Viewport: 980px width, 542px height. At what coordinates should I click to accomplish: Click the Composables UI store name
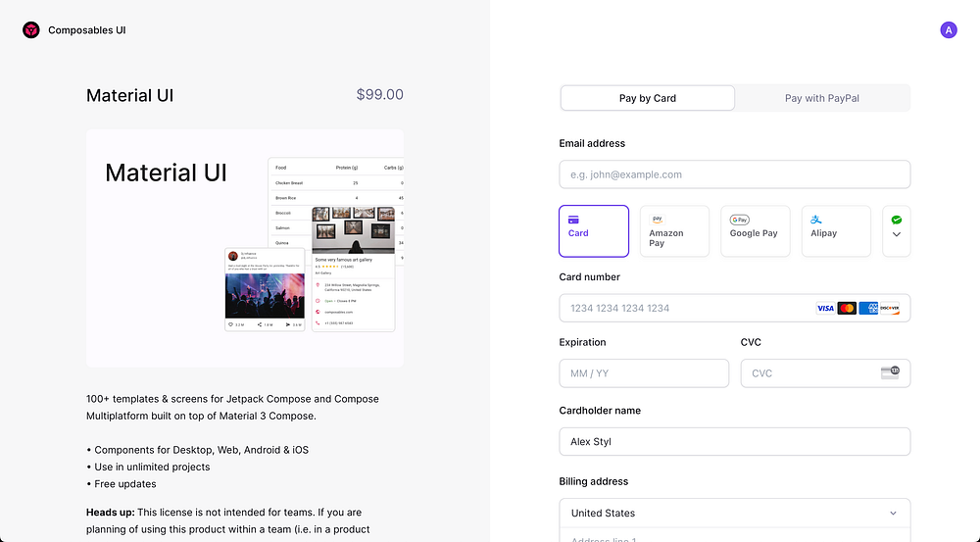tap(87, 30)
